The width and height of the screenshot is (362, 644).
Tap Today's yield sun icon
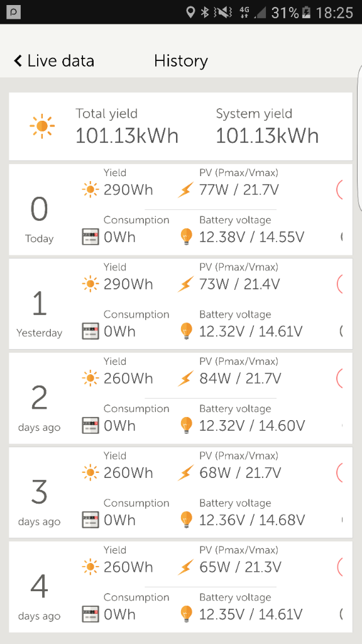pos(90,190)
